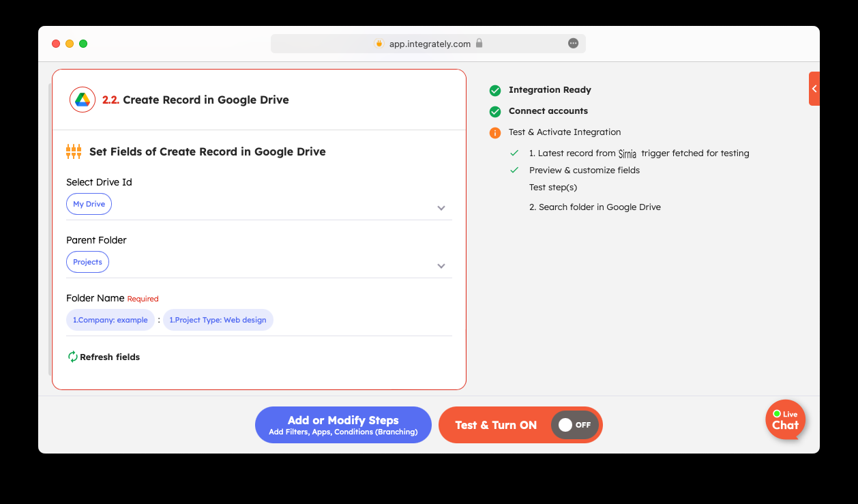Screen dimensions: 858x504
Task: Click the Select Drive Id field label
Action: 99,182
